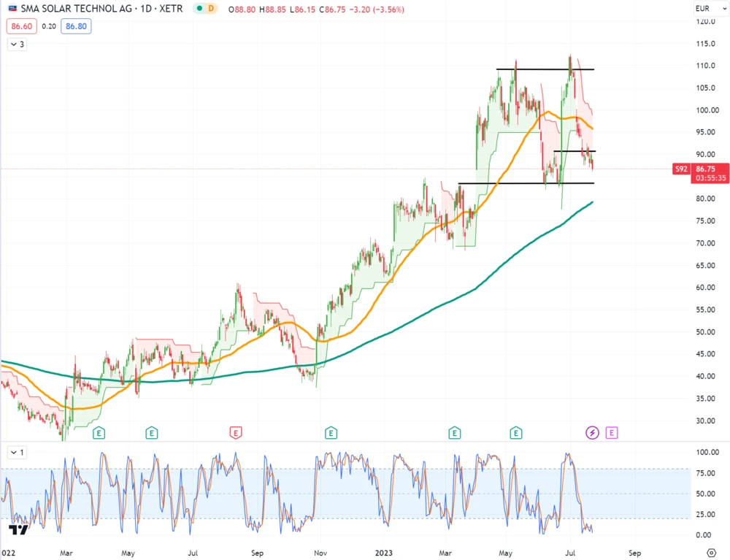This screenshot has height=560, width=730.
Task: Expand the indicator legend showing 3
Action: [x=17, y=45]
